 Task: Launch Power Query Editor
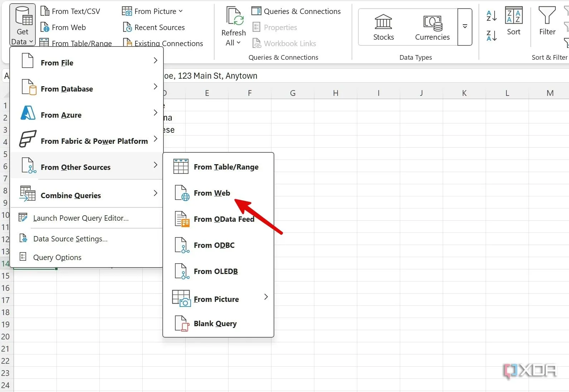pos(80,218)
